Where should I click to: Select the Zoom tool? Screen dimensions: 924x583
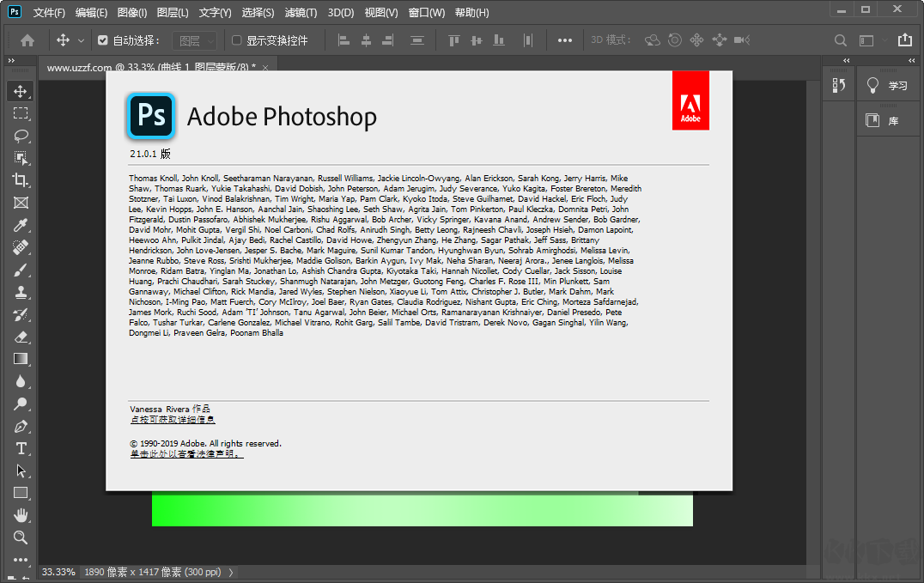pyautogui.click(x=21, y=537)
